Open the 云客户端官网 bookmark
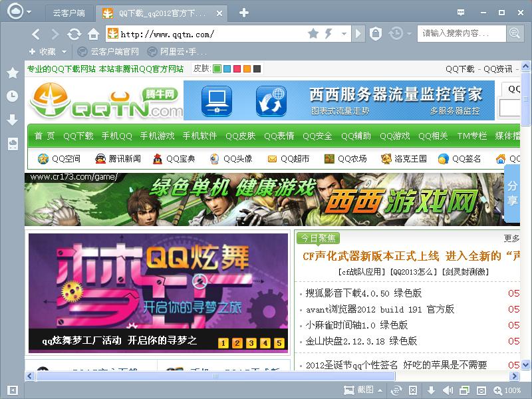 click(108, 52)
